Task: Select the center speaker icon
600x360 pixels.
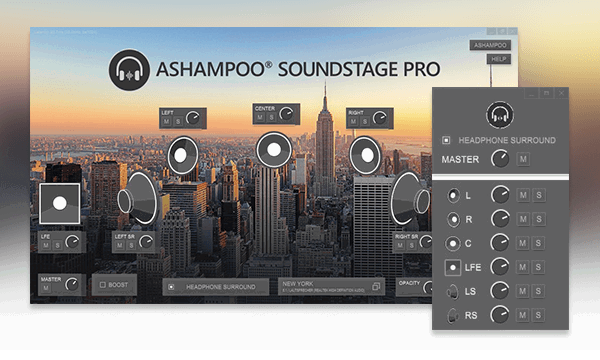Action: pos(274,150)
